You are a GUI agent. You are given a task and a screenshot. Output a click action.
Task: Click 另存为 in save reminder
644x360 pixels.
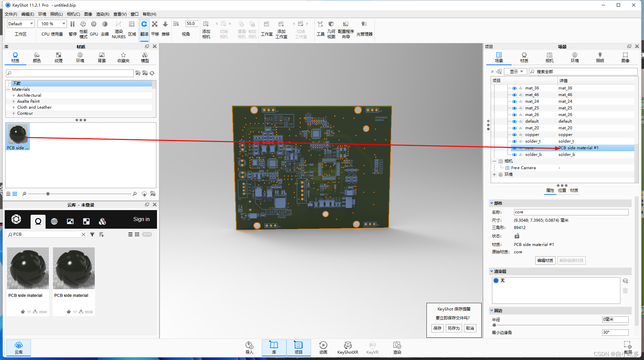tap(453, 328)
